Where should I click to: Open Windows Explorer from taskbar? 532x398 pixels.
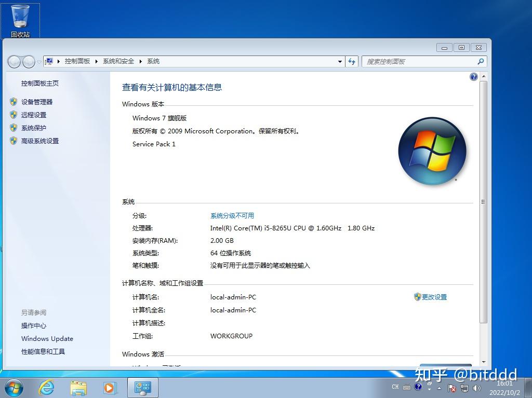(x=78, y=388)
